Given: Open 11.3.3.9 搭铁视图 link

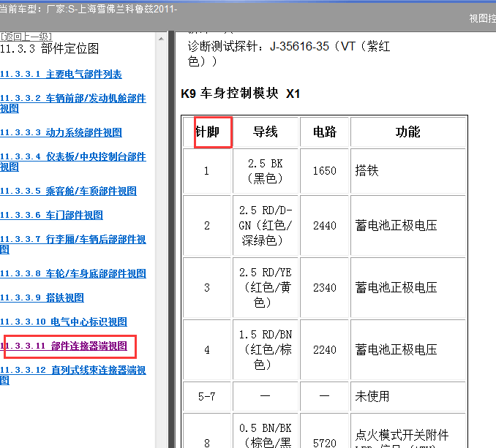Looking at the screenshot, I should tap(42, 297).
